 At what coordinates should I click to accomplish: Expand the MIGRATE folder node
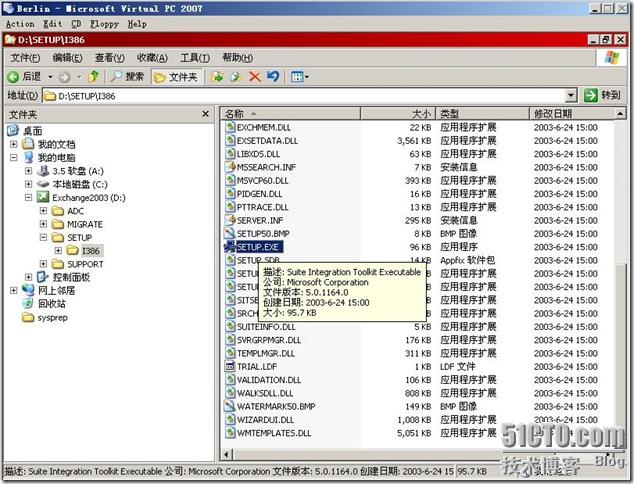(x=43, y=224)
